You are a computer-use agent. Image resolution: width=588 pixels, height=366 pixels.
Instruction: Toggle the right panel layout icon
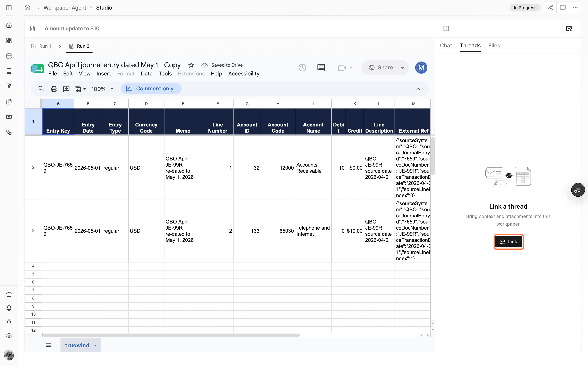pos(446,29)
